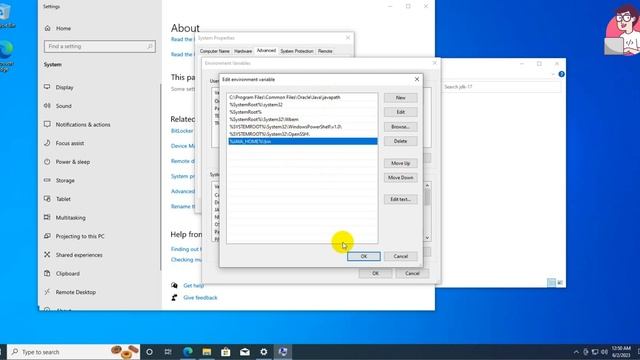The height and width of the screenshot is (360, 640).
Task: Click Get help link in Settings
Action: (x=193, y=285)
